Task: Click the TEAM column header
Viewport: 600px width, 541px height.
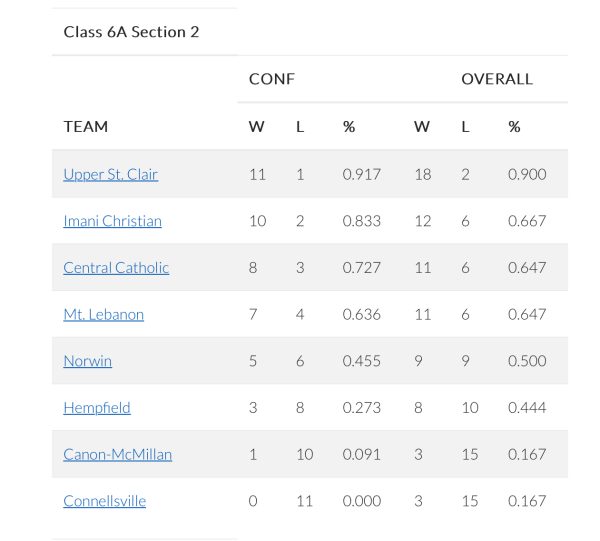Action: [86, 127]
